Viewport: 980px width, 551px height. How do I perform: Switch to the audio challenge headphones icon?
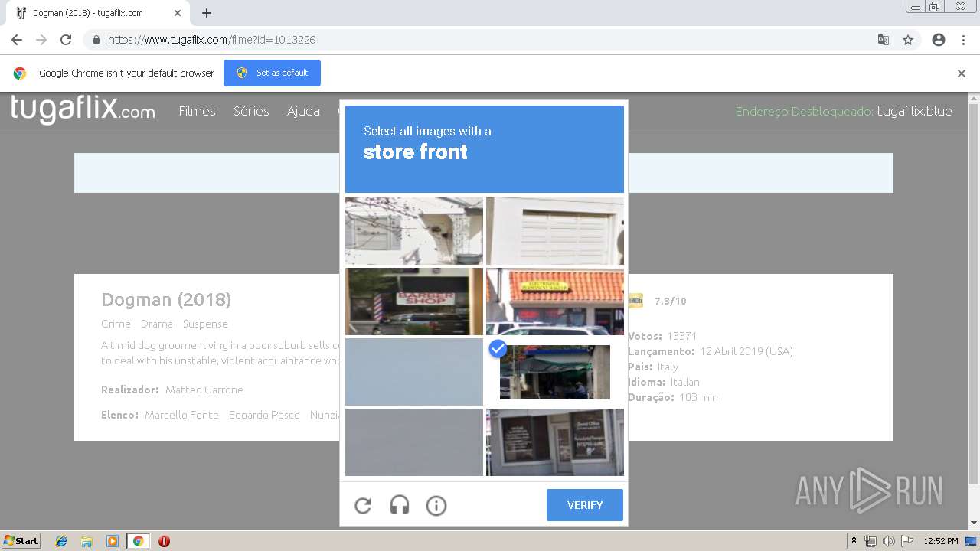(400, 505)
